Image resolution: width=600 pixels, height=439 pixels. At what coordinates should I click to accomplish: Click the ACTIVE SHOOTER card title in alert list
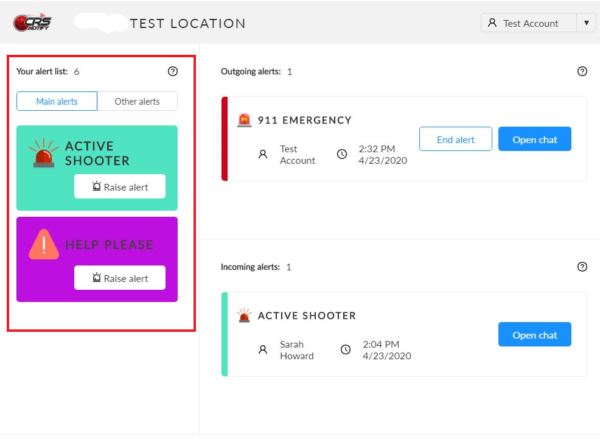click(97, 153)
